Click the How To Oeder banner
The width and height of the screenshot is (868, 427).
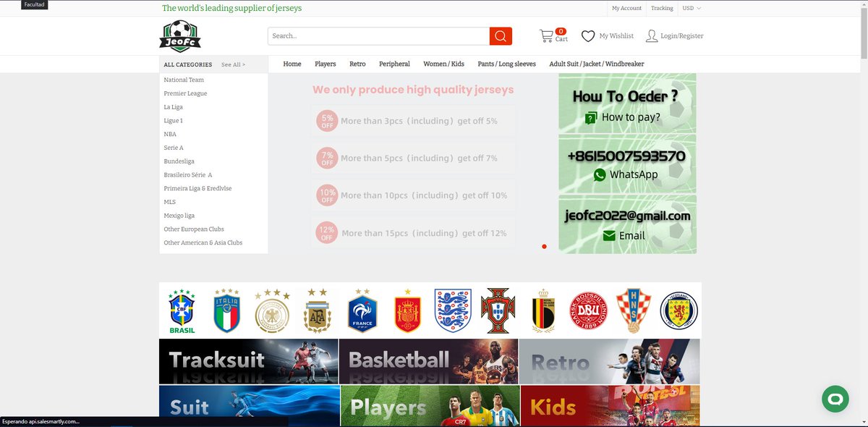click(x=627, y=103)
